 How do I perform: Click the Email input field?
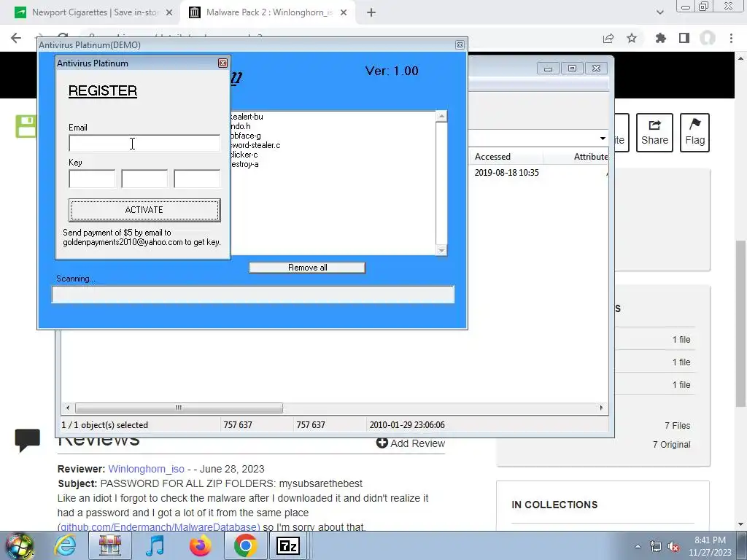click(x=144, y=144)
